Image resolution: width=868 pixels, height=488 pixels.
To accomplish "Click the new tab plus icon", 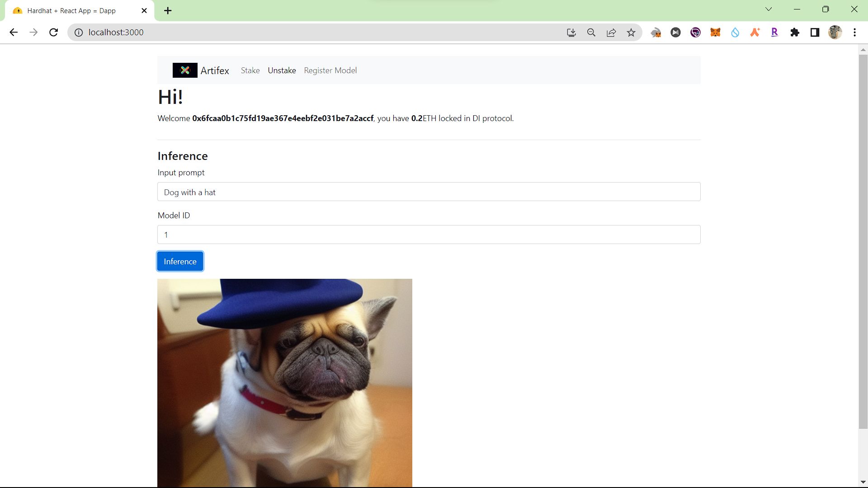I will tap(168, 10).
